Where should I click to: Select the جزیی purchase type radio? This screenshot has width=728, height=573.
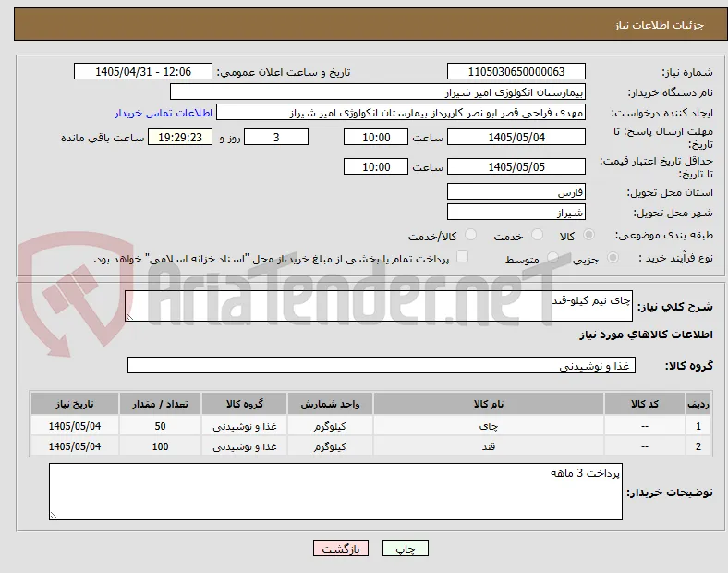tap(613, 258)
